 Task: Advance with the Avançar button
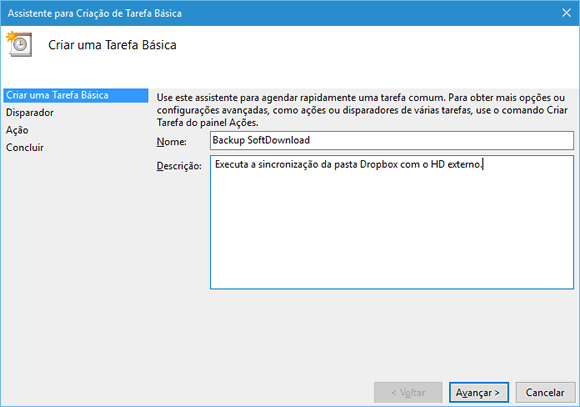point(479,392)
